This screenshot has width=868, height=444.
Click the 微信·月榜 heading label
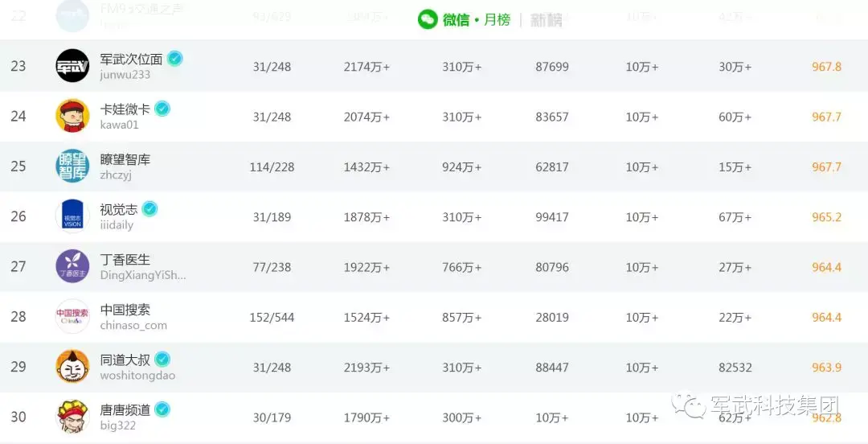pyautogui.click(x=476, y=20)
